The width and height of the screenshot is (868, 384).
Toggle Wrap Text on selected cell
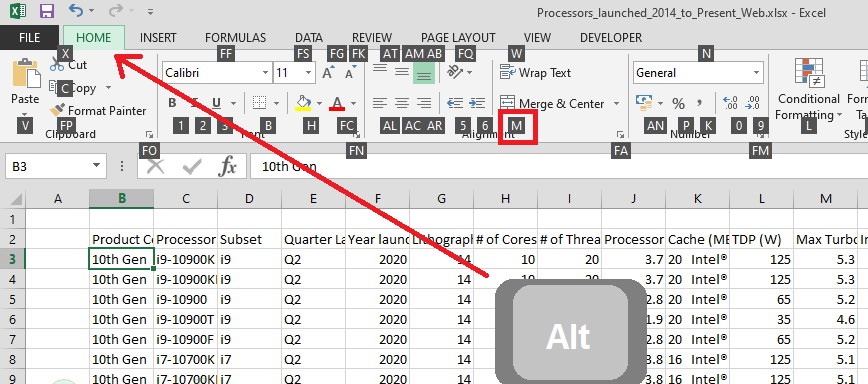click(x=535, y=72)
